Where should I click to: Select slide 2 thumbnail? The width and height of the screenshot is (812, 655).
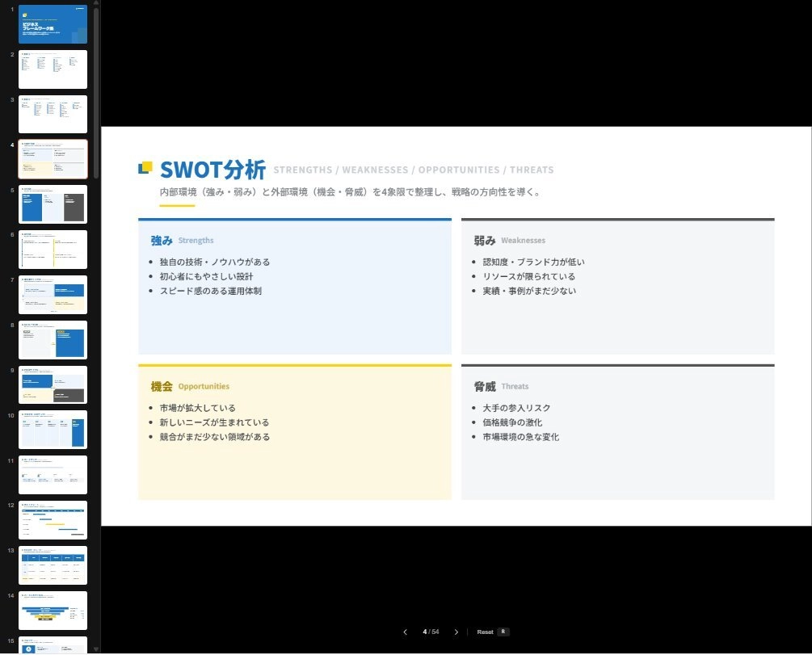(x=53, y=69)
